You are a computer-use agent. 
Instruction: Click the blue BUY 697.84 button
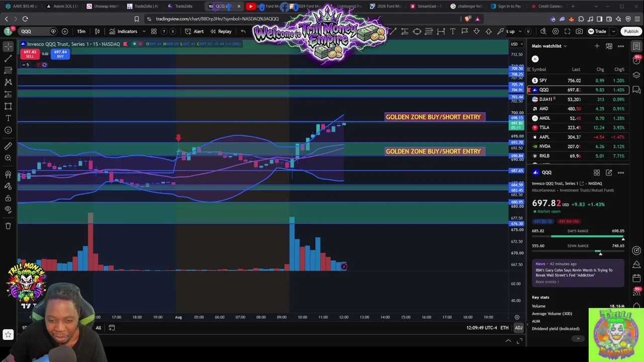pyautogui.click(x=60, y=54)
